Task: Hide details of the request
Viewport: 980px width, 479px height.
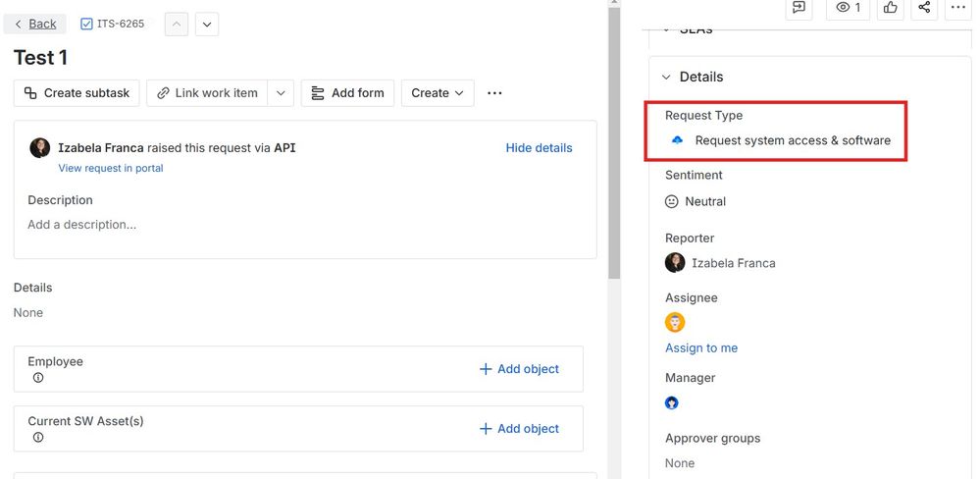Action: tap(539, 148)
